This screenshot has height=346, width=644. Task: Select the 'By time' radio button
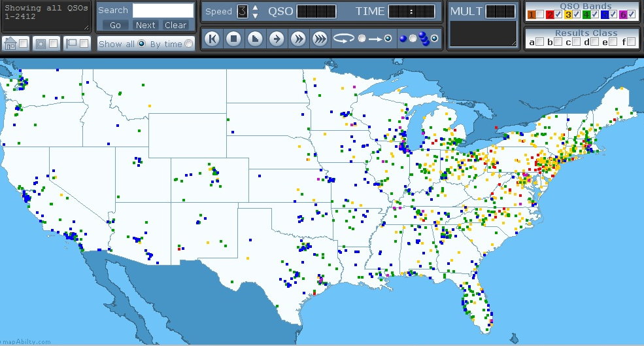(x=189, y=44)
